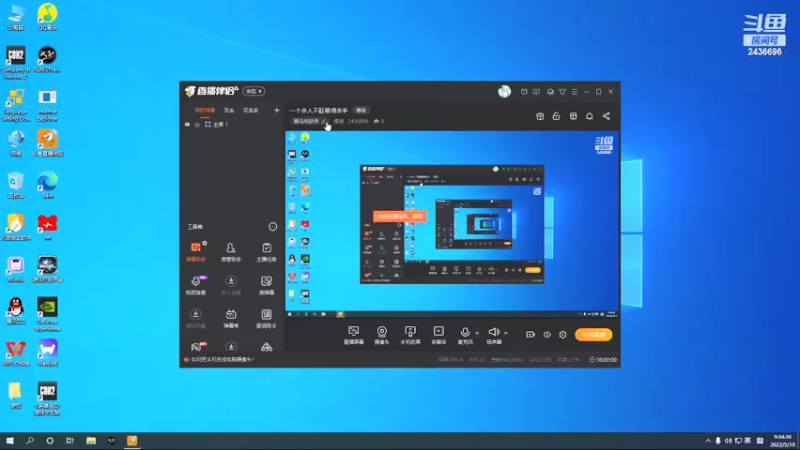Add a multimedia source
Viewport: 800px width, 450px height.
439,335
